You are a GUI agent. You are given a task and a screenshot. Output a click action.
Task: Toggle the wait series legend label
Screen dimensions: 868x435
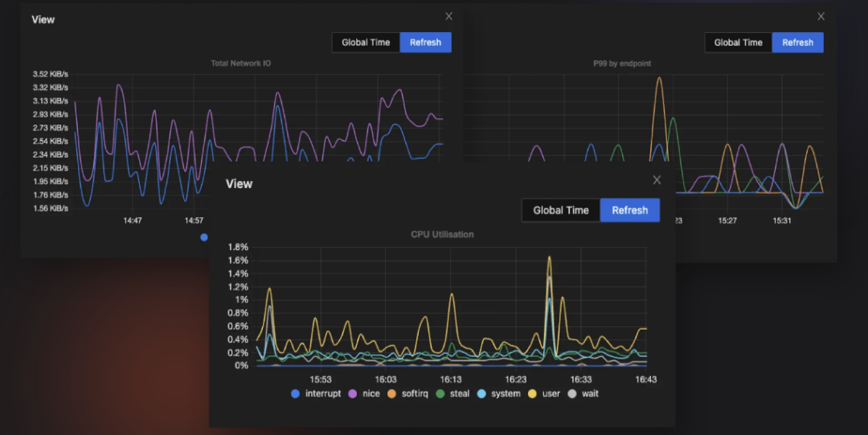590,394
